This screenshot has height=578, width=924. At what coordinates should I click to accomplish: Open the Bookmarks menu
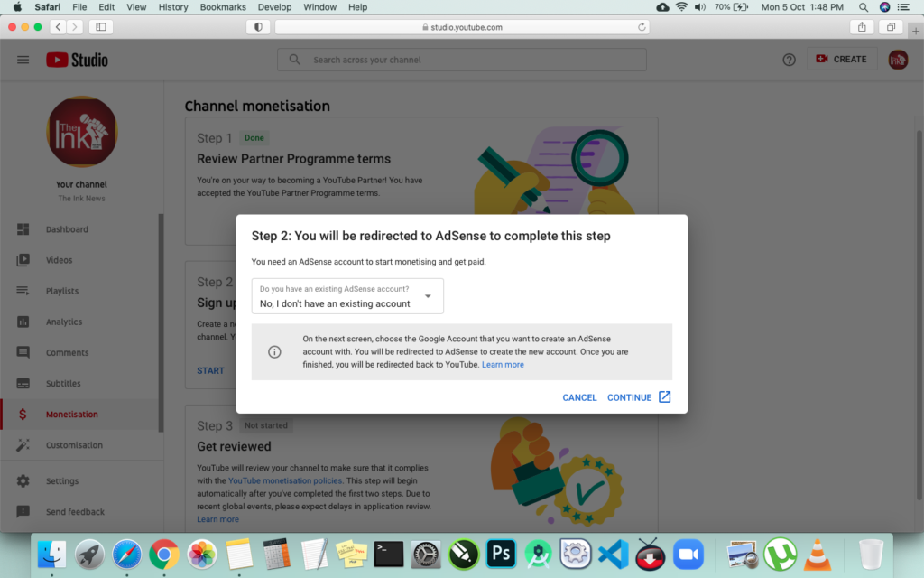(x=223, y=7)
